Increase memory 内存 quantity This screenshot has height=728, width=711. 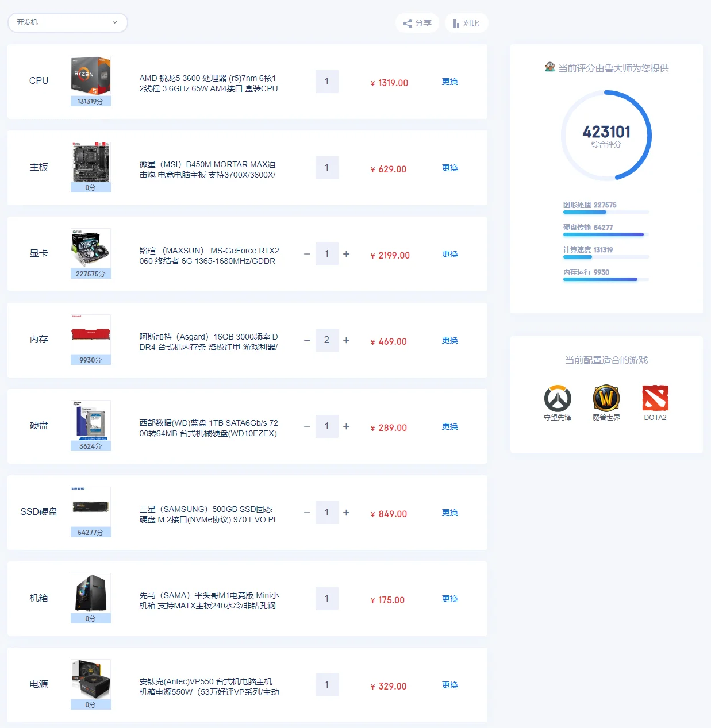point(346,340)
